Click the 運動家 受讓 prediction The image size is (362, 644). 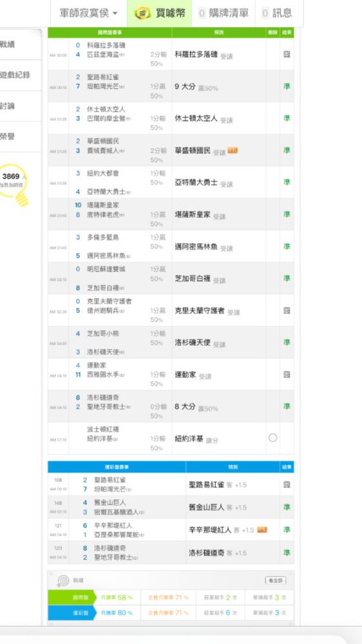pyautogui.click(x=193, y=375)
